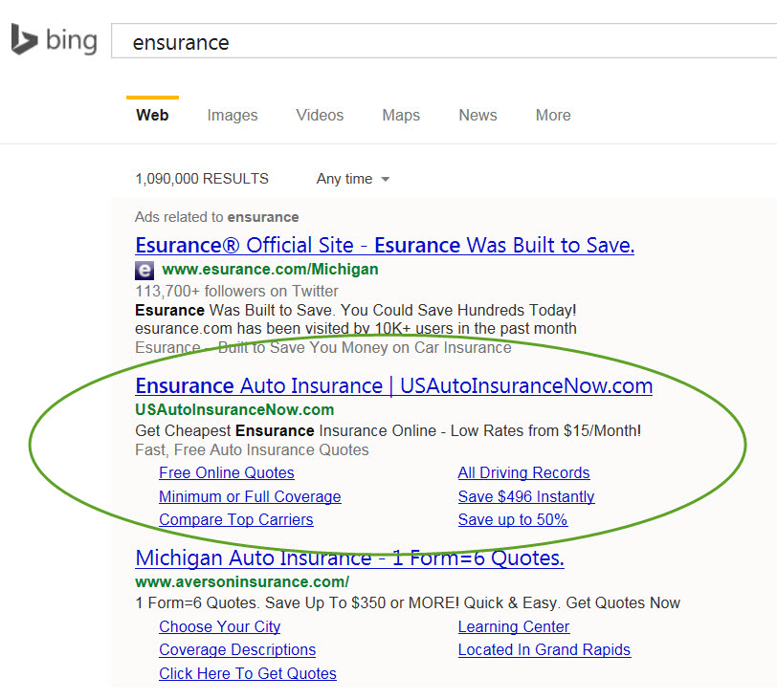Open the Free Online Quotes link
Screen dimensions: 777x700
(226, 472)
